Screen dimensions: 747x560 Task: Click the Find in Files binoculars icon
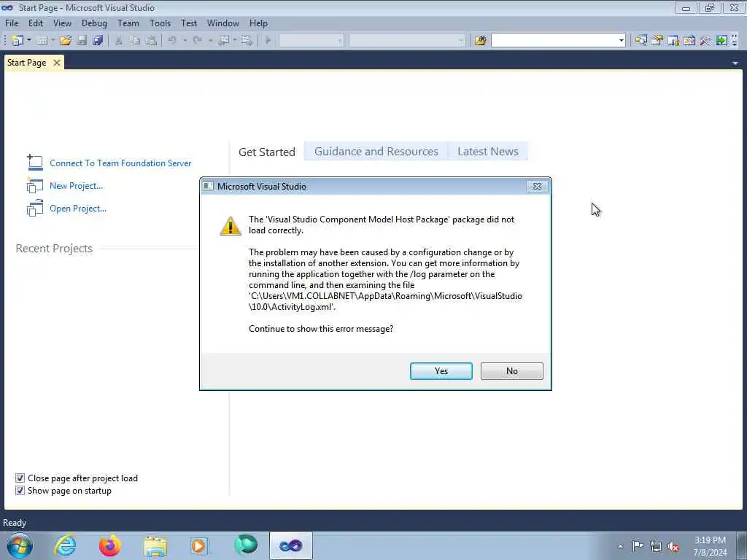click(480, 41)
